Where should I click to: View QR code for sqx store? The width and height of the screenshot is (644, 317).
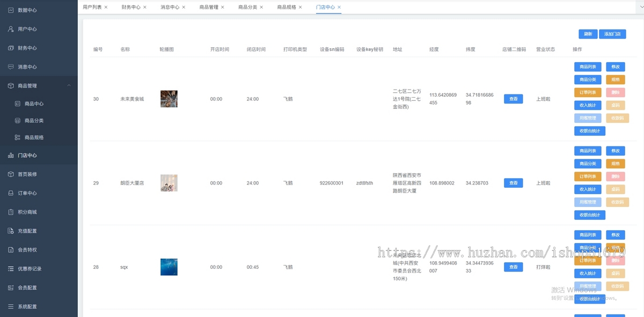coord(513,267)
